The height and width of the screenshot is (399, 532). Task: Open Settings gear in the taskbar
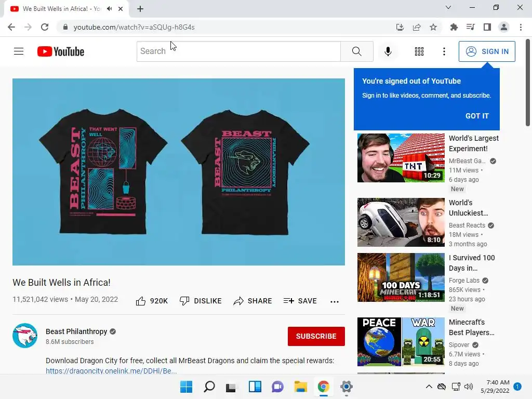pos(347,387)
